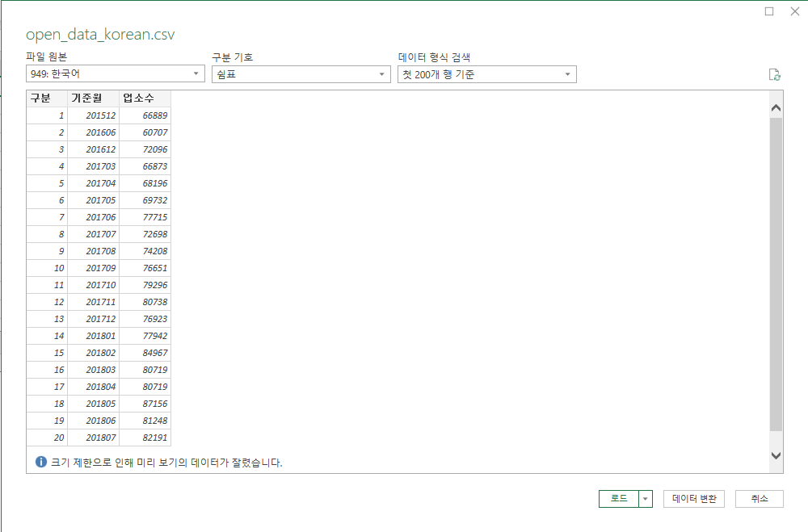Click the 로드 button
Screen dimensions: 808x532
[x=619, y=499]
